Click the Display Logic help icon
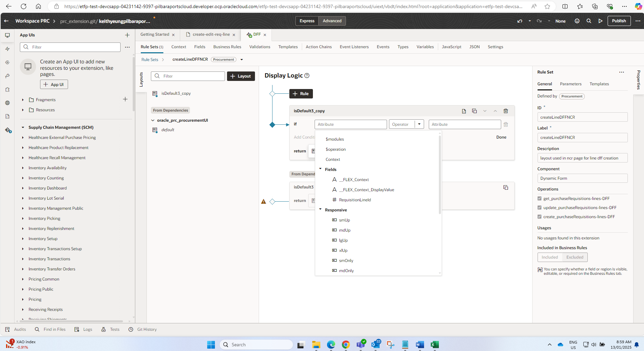The image size is (644, 351). pyautogui.click(x=307, y=76)
